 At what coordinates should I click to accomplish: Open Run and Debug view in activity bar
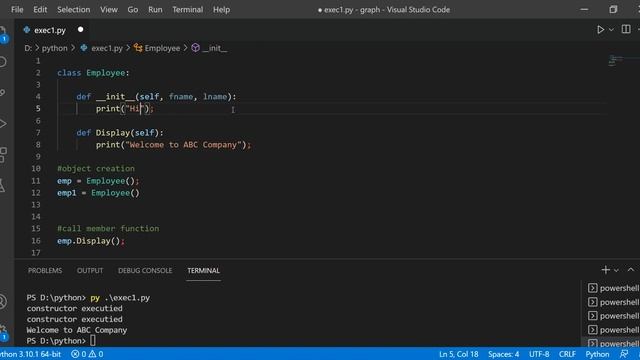click(x=3, y=124)
